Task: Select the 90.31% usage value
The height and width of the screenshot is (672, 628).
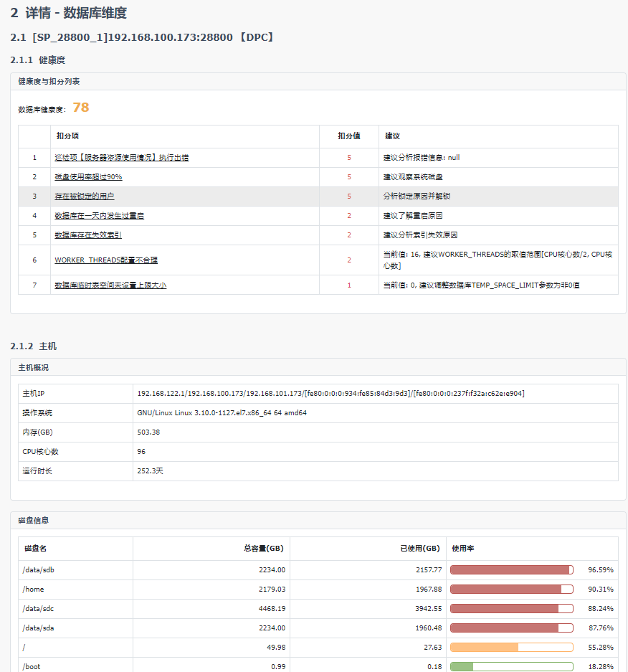Action: coord(601,589)
